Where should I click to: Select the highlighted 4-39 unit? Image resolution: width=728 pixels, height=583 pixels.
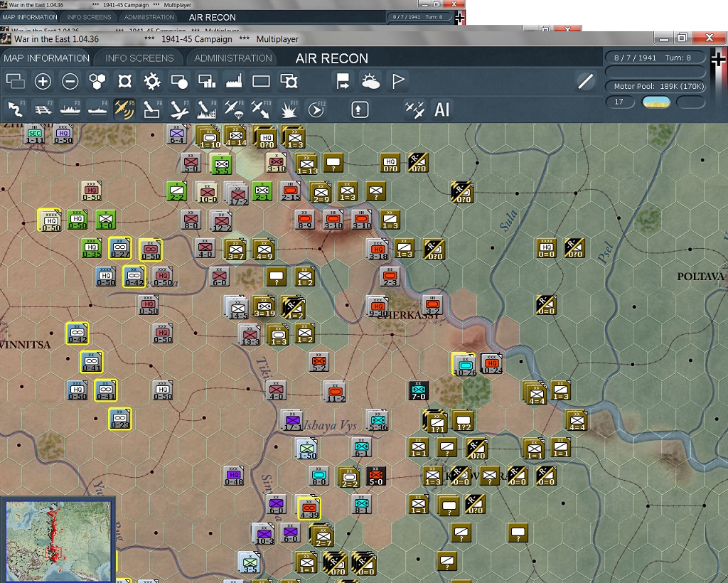pyautogui.click(x=309, y=508)
